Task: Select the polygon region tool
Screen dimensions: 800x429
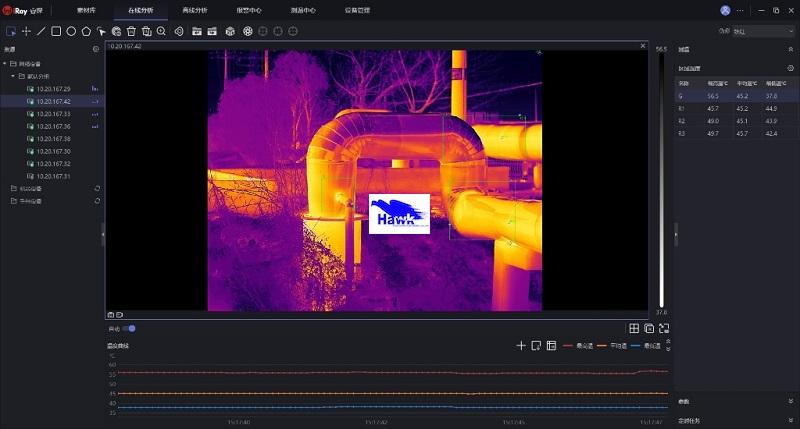Action: 86,31
